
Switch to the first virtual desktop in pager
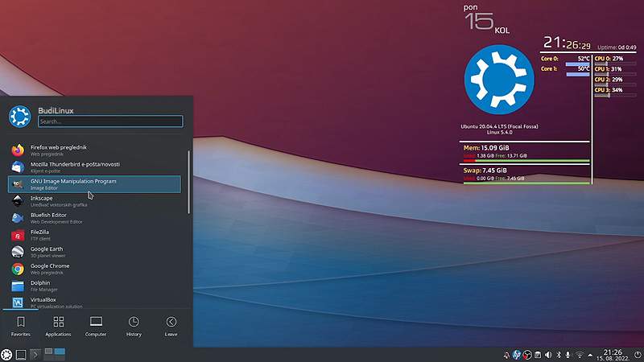coord(48,352)
